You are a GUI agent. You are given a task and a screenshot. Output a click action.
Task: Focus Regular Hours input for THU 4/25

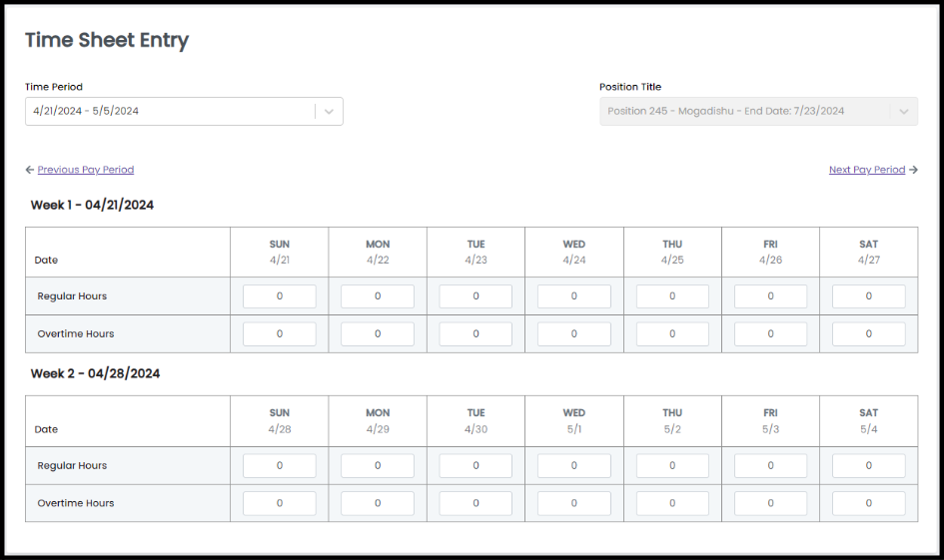672,295
